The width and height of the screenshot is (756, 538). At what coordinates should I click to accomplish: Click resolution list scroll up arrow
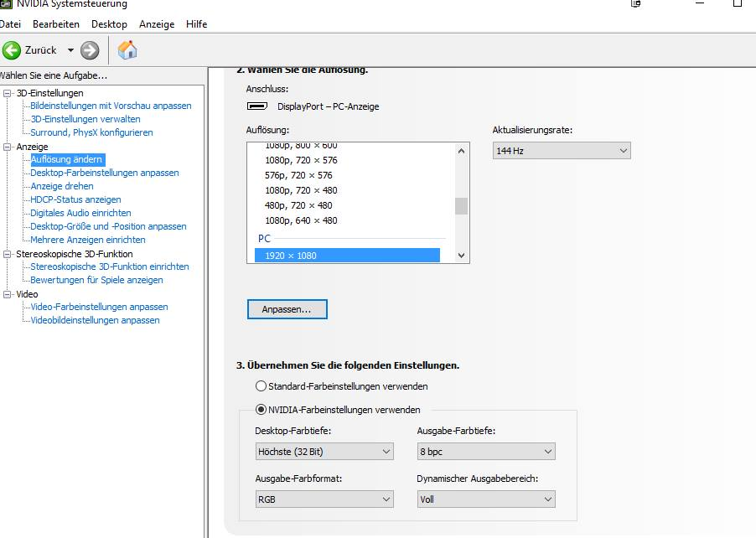click(x=462, y=151)
